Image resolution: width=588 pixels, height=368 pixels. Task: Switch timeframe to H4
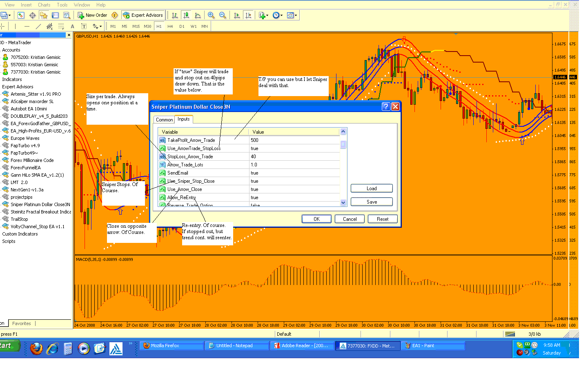coord(170,26)
